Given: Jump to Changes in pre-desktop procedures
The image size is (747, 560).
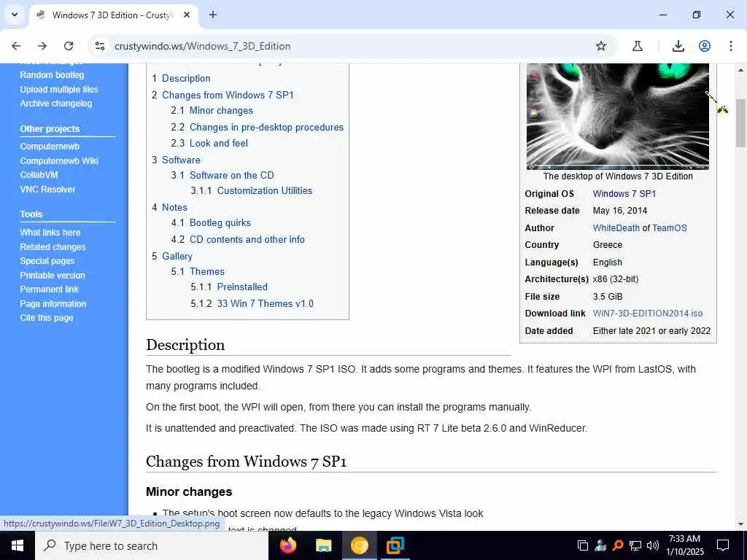Looking at the screenshot, I should (x=258, y=127).
